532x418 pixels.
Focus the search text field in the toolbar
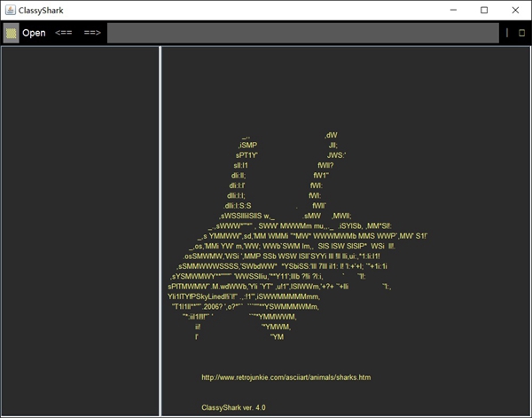coord(303,33)
